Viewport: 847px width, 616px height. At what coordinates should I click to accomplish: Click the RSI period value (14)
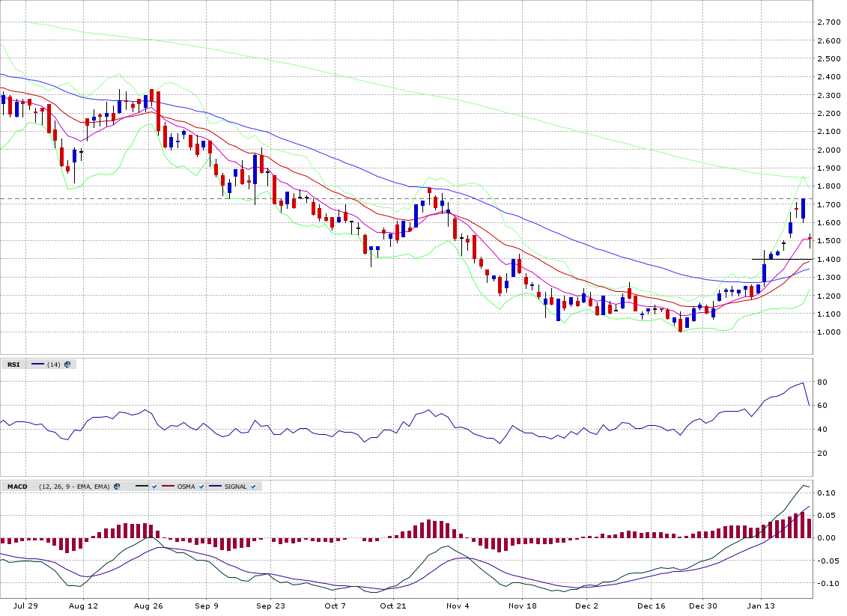54,365
